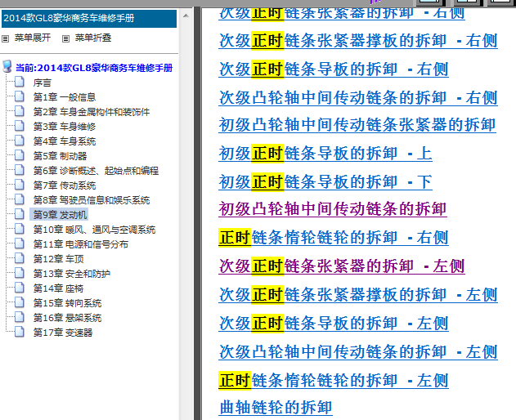The image size is (516, 420).
Task: Click the 菜单折叠 collapse-menu icon
Action: 65,38
